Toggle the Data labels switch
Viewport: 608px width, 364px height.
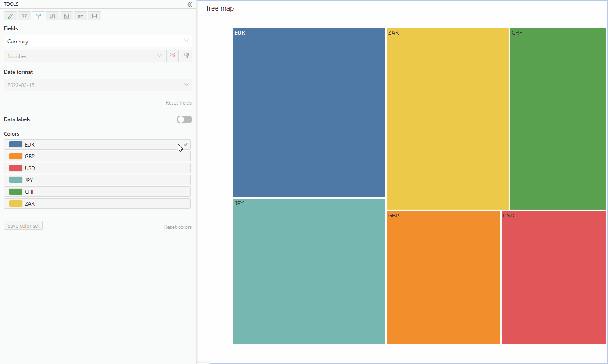click(184, 119)
